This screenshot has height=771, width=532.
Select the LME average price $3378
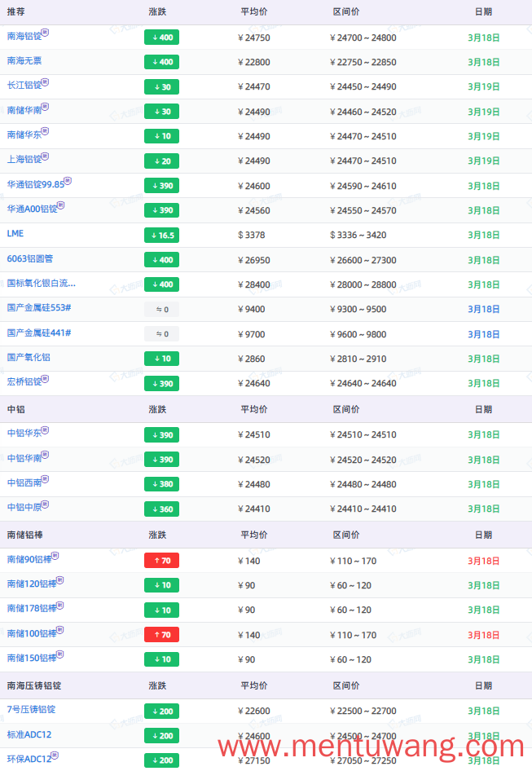251,235
